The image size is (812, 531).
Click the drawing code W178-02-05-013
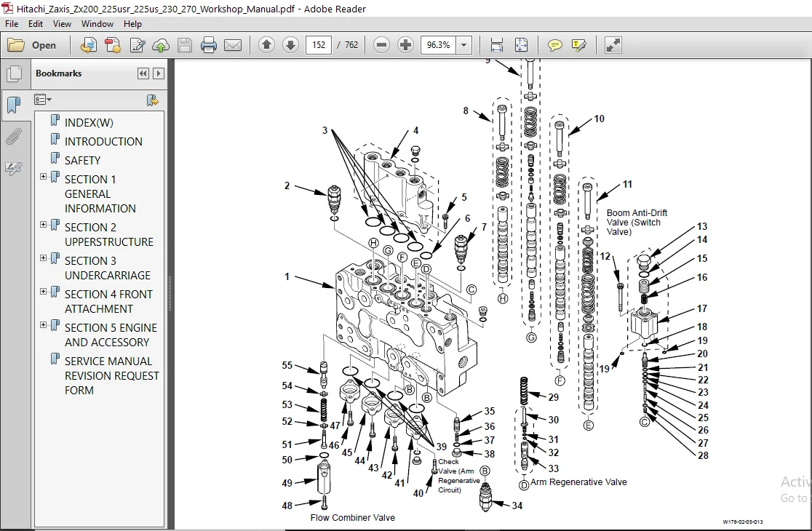[x=743, y=522]
